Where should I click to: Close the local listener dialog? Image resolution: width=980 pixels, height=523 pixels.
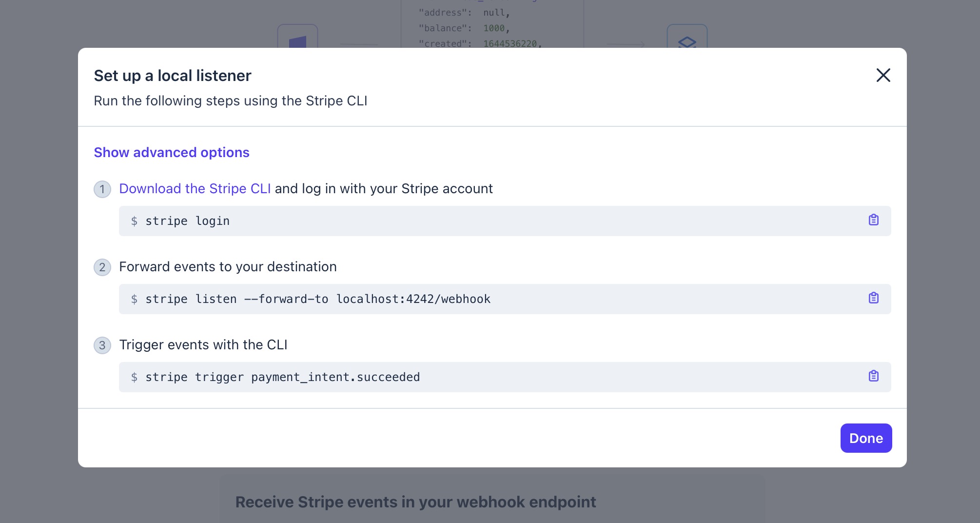coord(883,75)
